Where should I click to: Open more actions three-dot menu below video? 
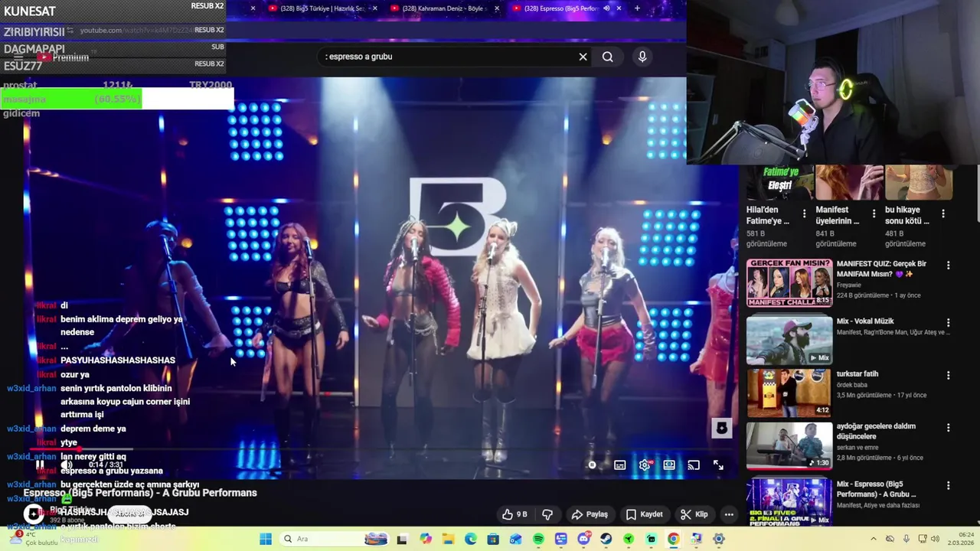[x=729, y=514]
